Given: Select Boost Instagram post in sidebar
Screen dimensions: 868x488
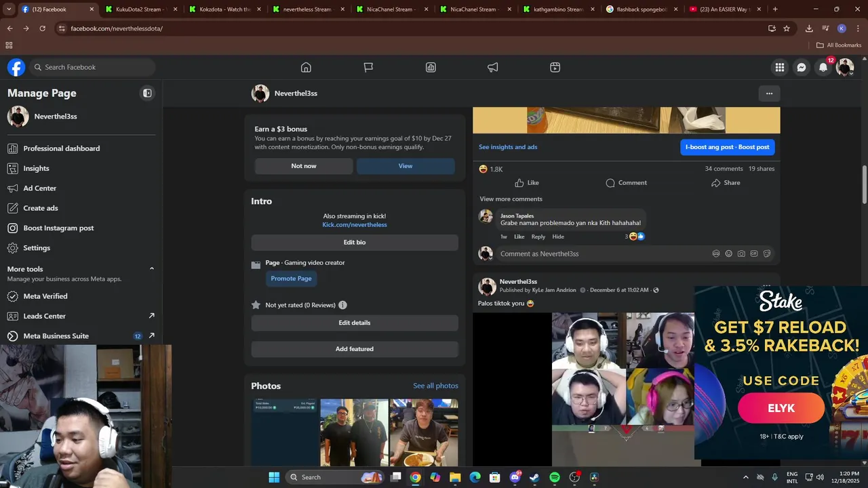Looking at the screenshot, I should 81,228.
